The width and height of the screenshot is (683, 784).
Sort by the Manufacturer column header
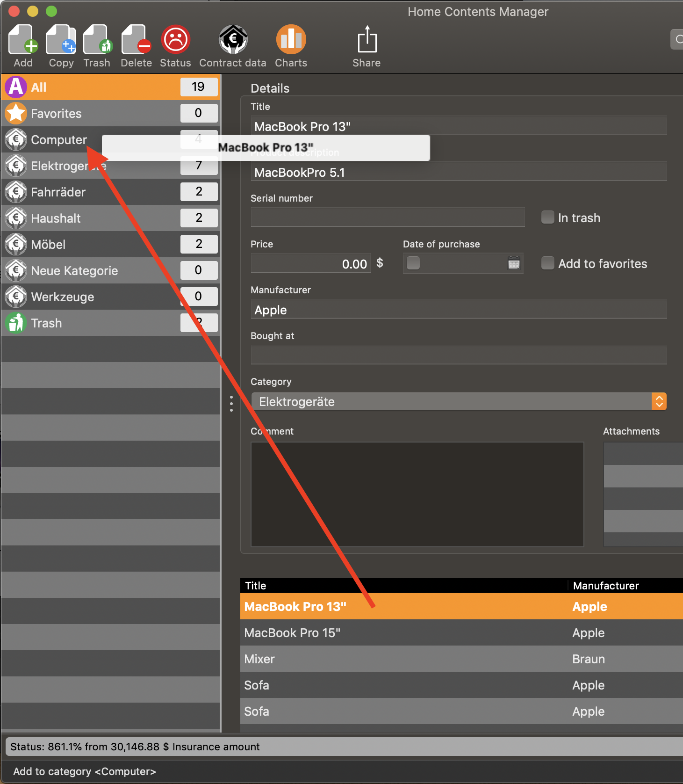[x=625, y=586]
